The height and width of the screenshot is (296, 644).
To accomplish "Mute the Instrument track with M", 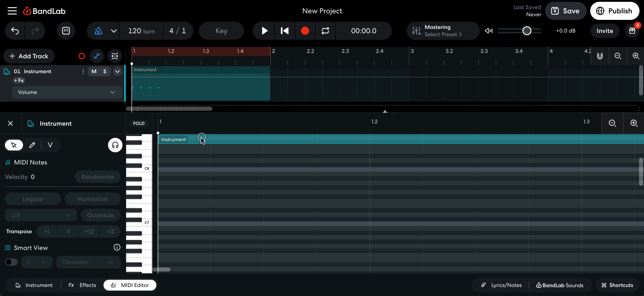I will tap(94, 71).
